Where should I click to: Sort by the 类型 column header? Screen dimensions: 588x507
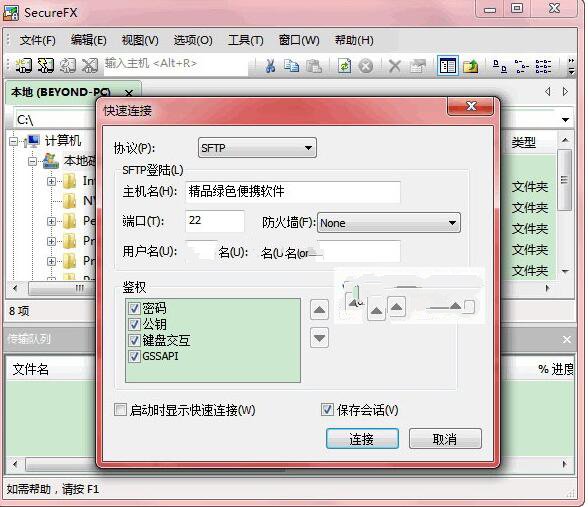coord(524,142)
